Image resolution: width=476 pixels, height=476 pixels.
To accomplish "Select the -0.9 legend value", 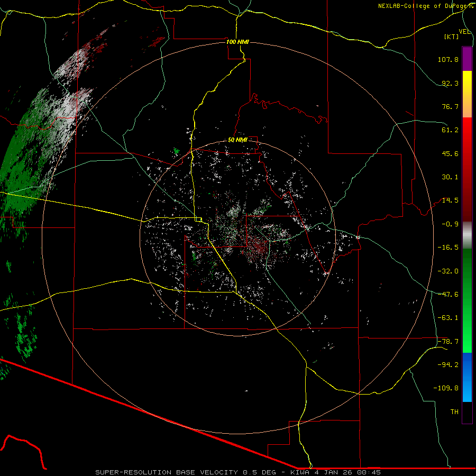I will coord(450,224).
